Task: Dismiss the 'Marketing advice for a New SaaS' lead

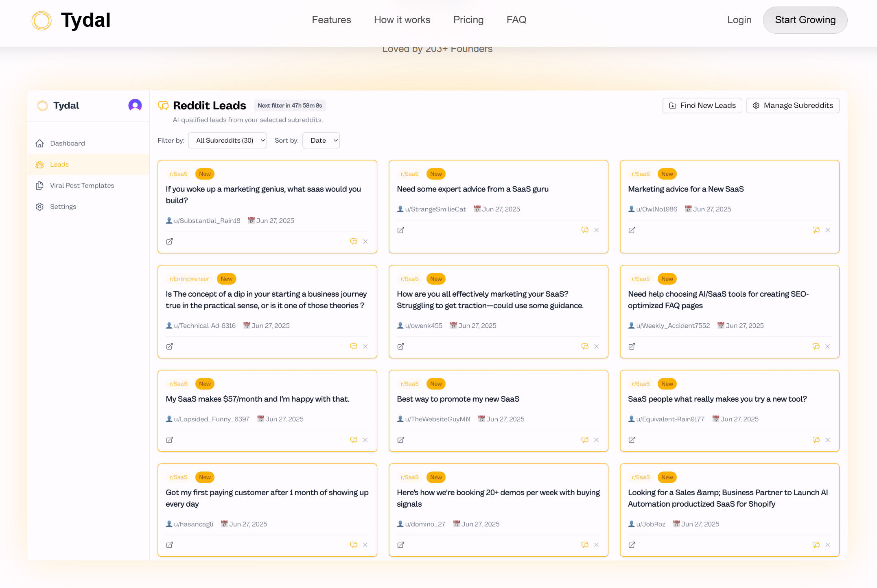Action: click(828, 230)
